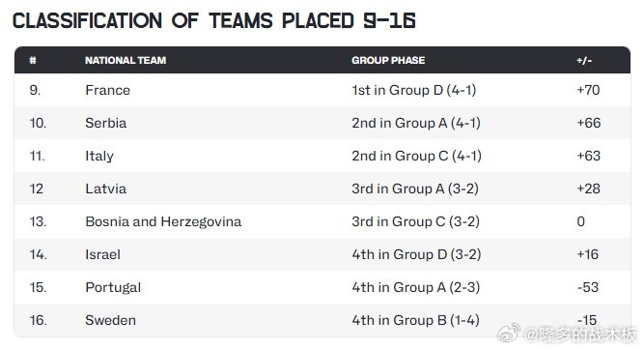Click the Weibo logo icon in watermark
This screenshot has width=644, height=350.
click(x=509, y=333)
